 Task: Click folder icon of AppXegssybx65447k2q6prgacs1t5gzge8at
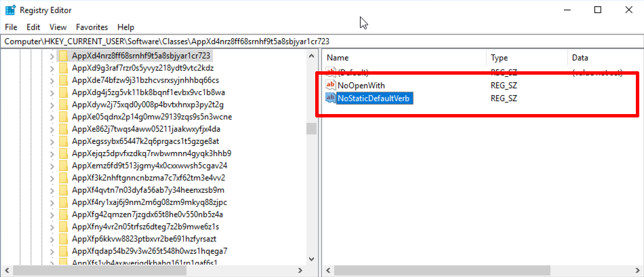click(63, 142)
